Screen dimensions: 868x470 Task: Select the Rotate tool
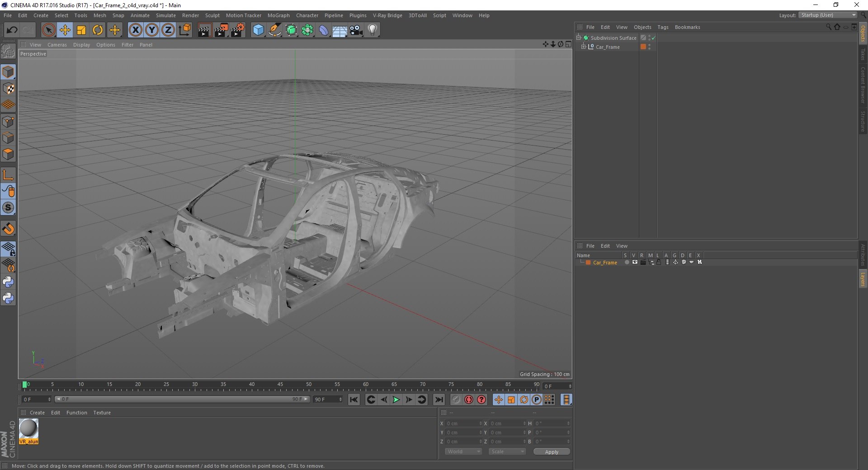(98, 30)
